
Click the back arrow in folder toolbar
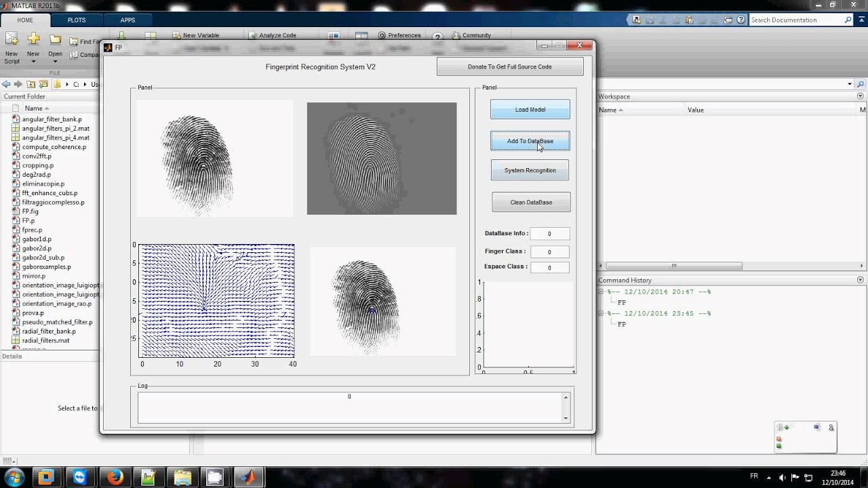[x=6, y=84]
